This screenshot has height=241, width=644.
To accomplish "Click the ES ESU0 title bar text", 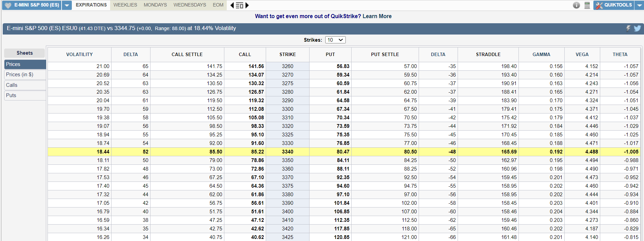I will point(121,28).
